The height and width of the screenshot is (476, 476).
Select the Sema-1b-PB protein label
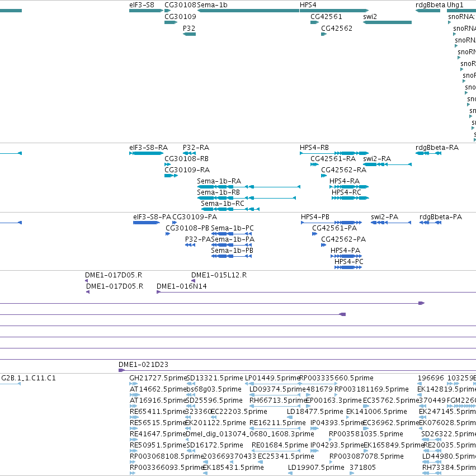click(232, 251)
